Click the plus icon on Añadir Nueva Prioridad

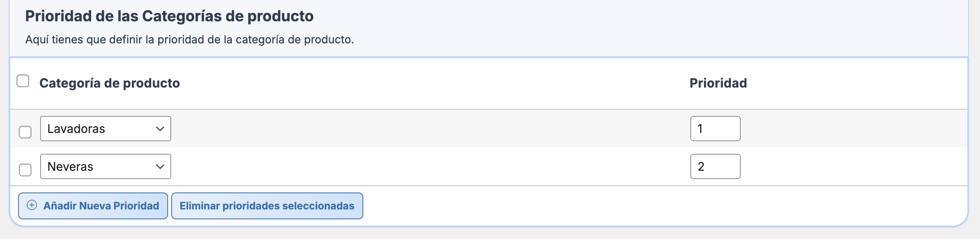click(x=32, y=205)
